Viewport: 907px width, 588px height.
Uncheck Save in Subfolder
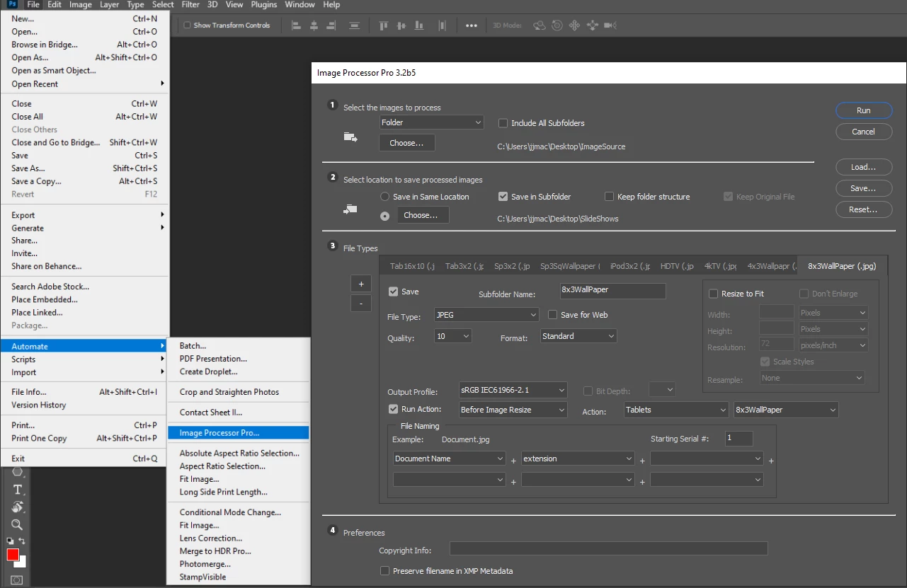[x=503, y=197]
